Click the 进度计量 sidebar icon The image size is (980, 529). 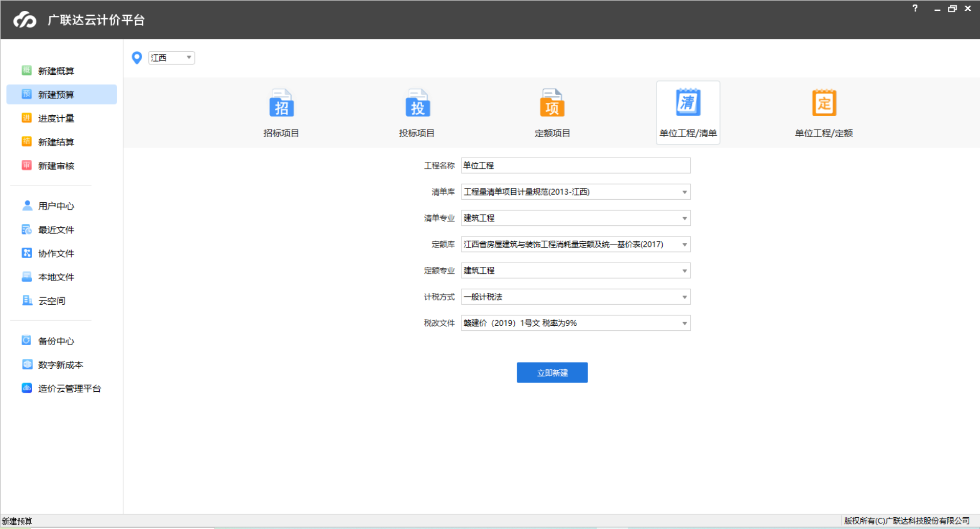click(x=27, y=118)
